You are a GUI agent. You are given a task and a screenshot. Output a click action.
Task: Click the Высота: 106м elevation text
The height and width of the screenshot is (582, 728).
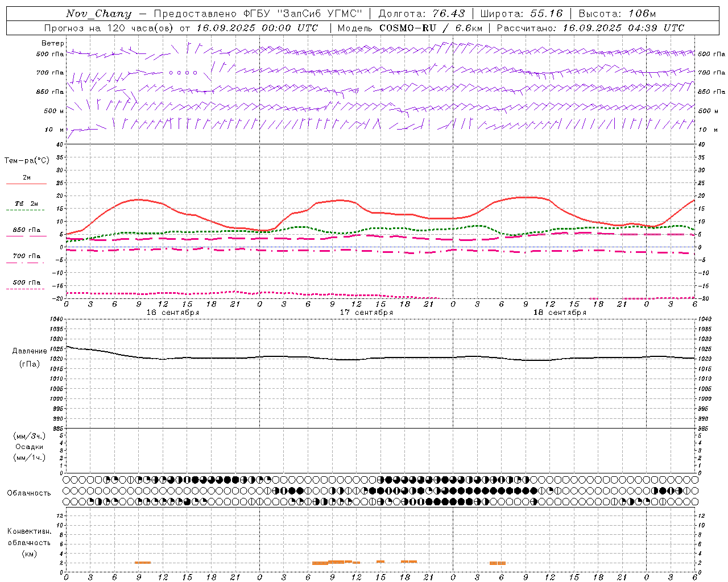(617, 14)
